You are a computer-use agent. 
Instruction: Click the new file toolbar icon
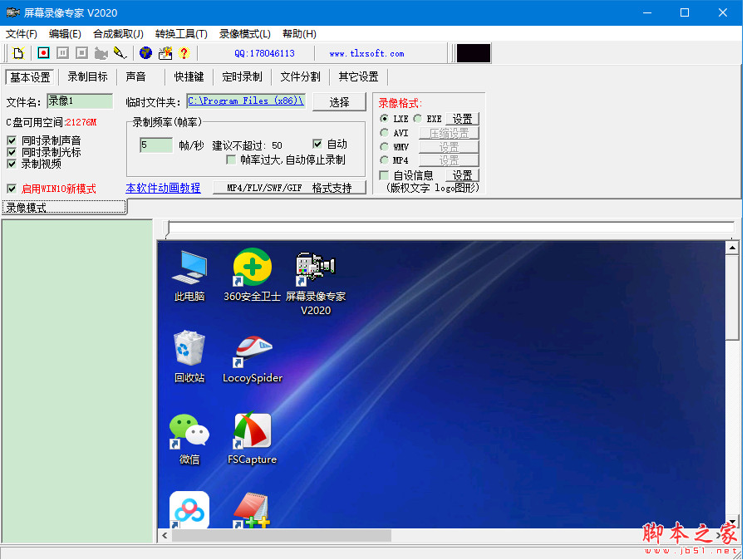(x=18, y=53)
